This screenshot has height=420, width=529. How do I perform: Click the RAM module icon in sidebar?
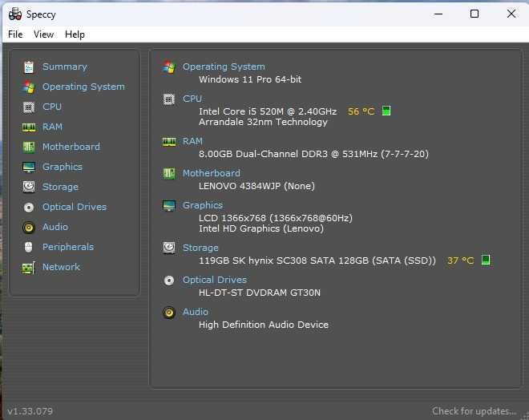tap(29, 127)
